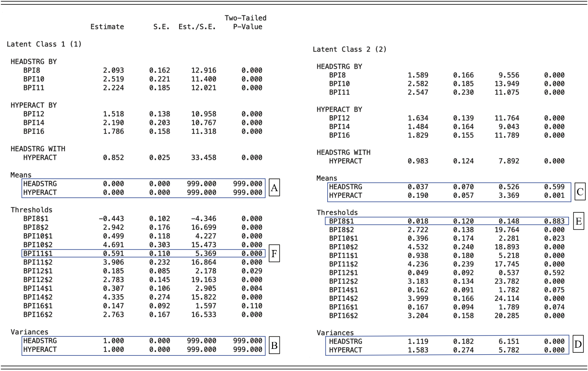Click the Class 2 HYPERACT mean estimate 0.190

(x=418, y=196)
